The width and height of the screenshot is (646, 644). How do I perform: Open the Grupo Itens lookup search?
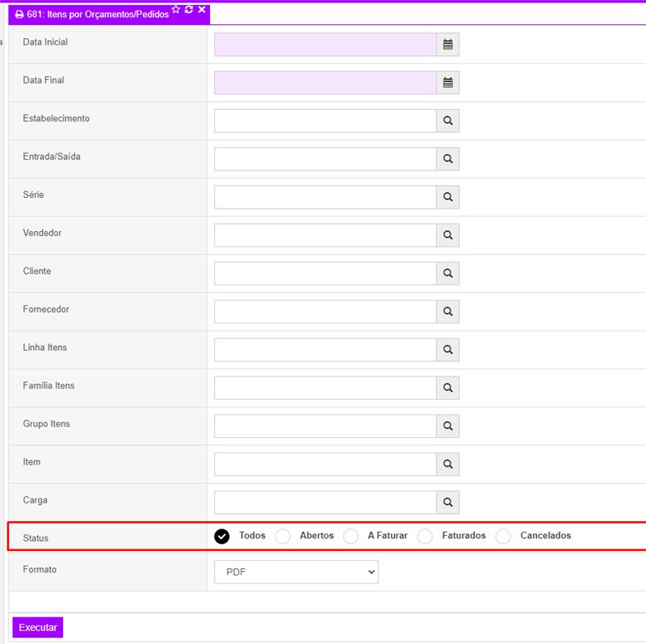pyautogui.click(x=448, y=426)
